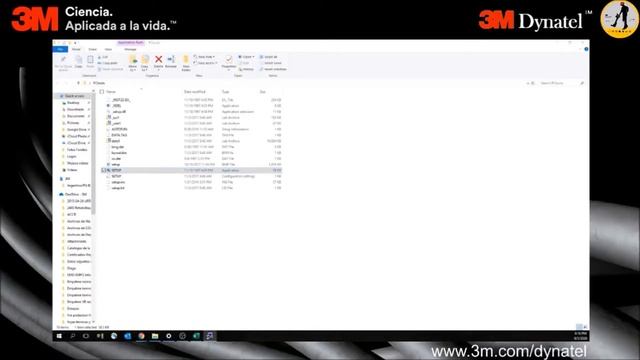This screenshot has height=360, width=640.
Task: Click the Paste icon in the ribbon
Action: point(90,61)
